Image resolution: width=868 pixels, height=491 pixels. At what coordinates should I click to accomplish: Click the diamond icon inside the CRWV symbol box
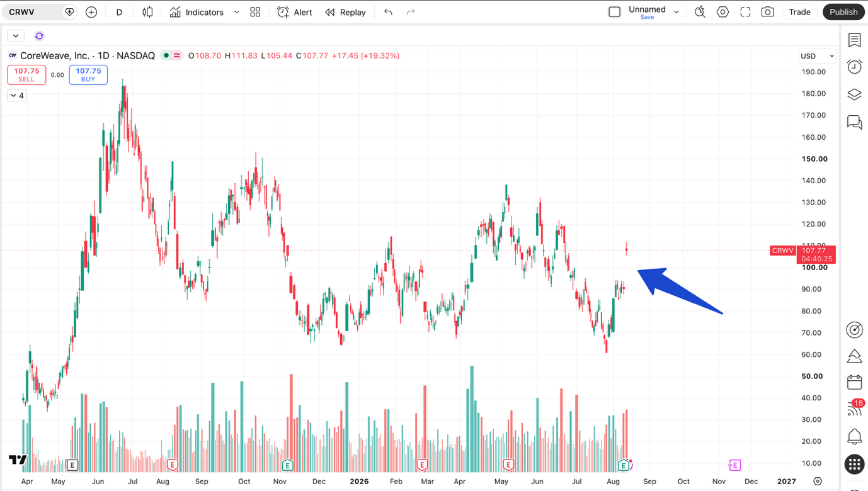(x=70, y=12)
